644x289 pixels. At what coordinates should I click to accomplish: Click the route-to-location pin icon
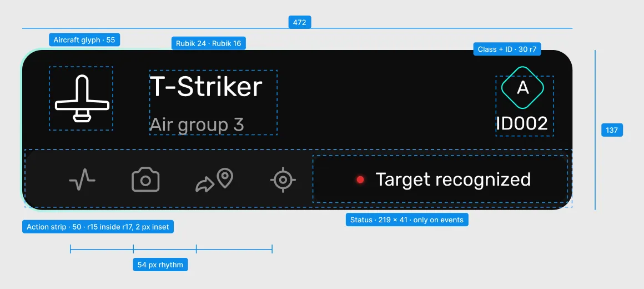click(x=214, y=180)
